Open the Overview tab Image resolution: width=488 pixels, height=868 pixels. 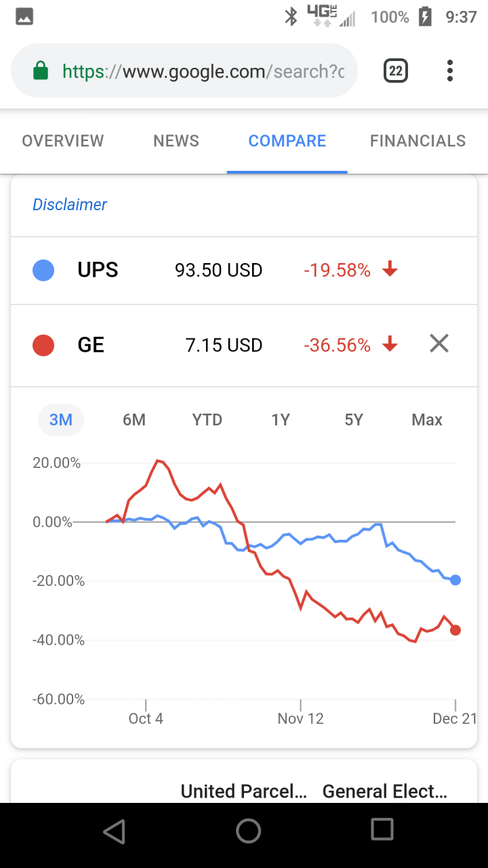coord(63,141)
